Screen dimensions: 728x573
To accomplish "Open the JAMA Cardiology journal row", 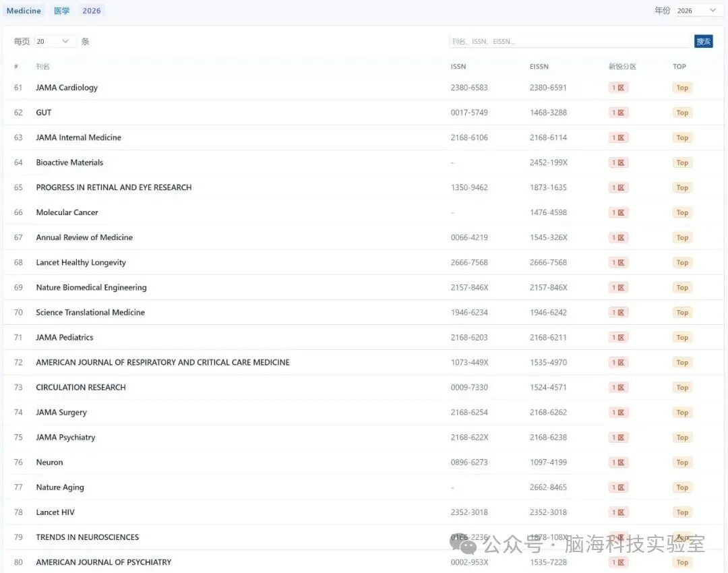I will coord(363,87).
